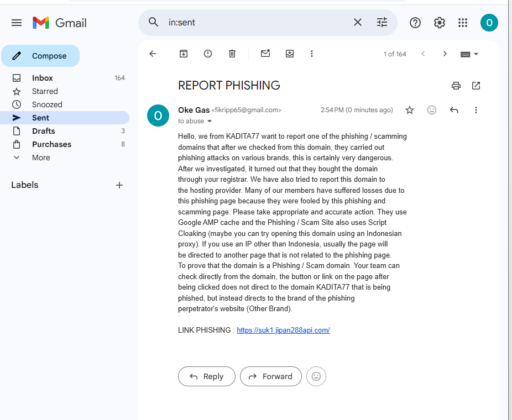Screen dimensions: 512x420
Task: Open the toolbar More options menu
Action: (312, 54)
